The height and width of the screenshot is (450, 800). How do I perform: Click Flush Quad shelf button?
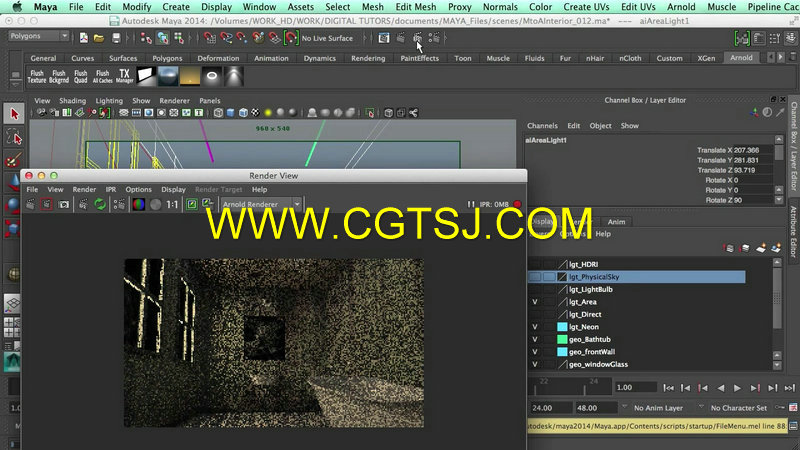pyautogui.click(x=81, y=77)
